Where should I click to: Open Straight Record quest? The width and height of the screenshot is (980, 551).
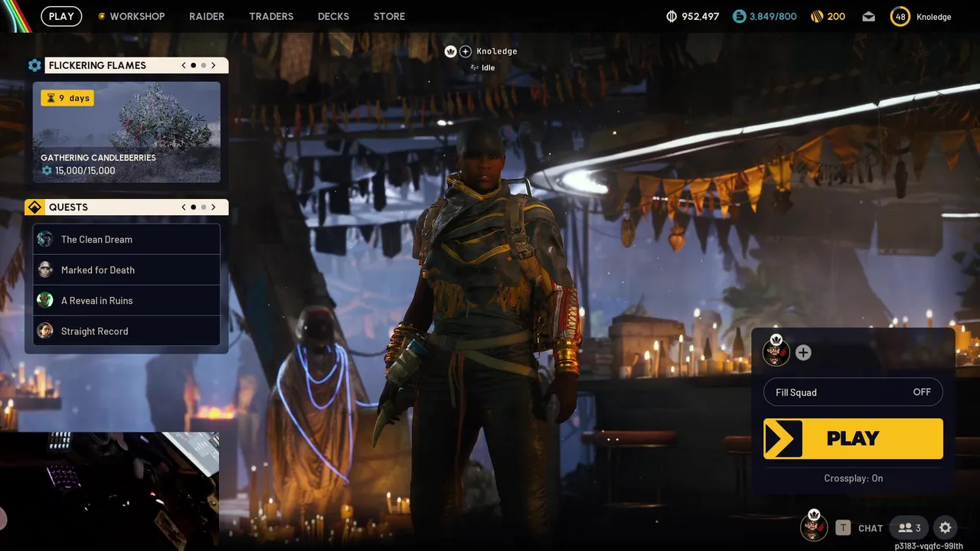(126, 331)
